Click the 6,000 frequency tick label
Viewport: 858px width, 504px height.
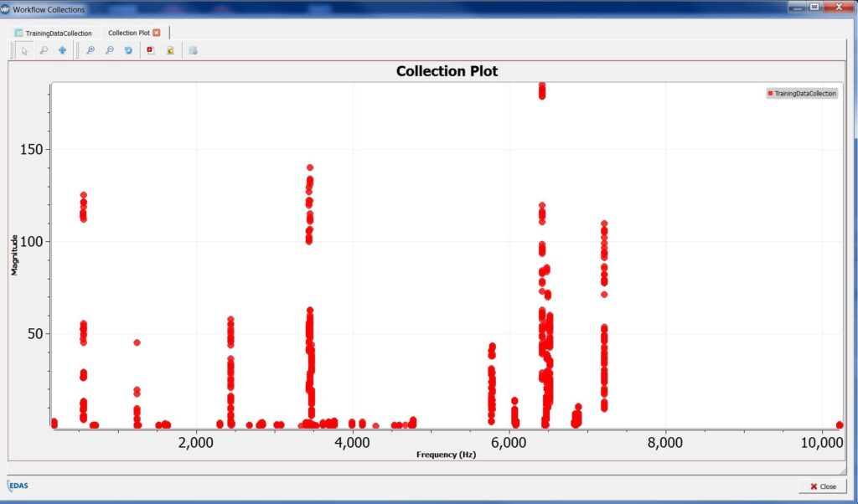(509, 442)
